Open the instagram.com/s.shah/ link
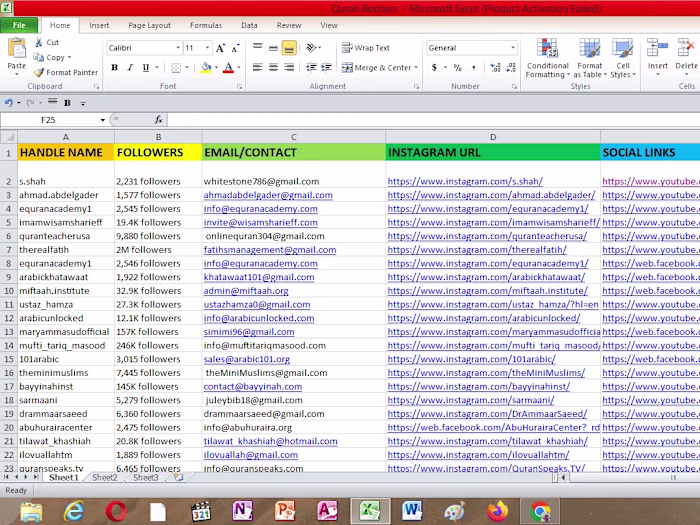700x525 pixels. coord(465,181)
